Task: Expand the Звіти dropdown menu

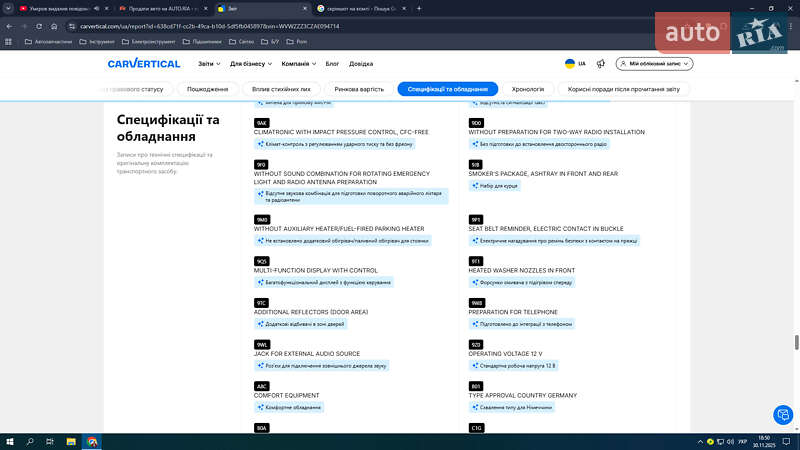Action: (208, 64)
